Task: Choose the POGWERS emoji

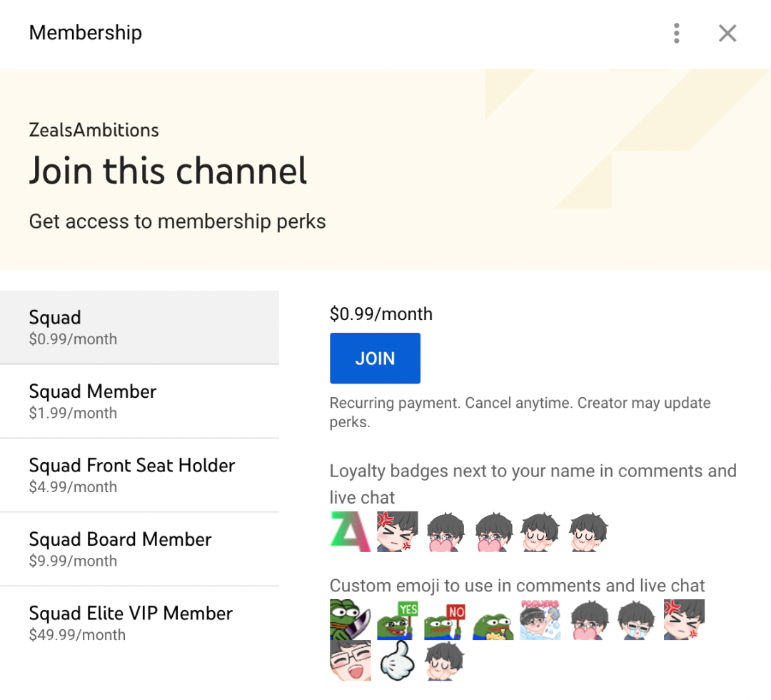Action: click(x=540, y=619)
